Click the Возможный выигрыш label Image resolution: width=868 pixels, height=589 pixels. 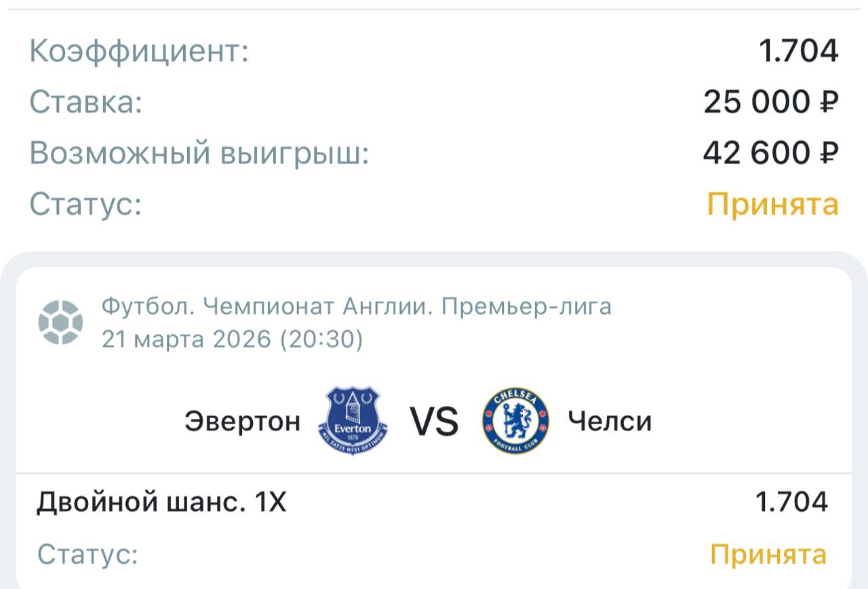tap(199, 154)
